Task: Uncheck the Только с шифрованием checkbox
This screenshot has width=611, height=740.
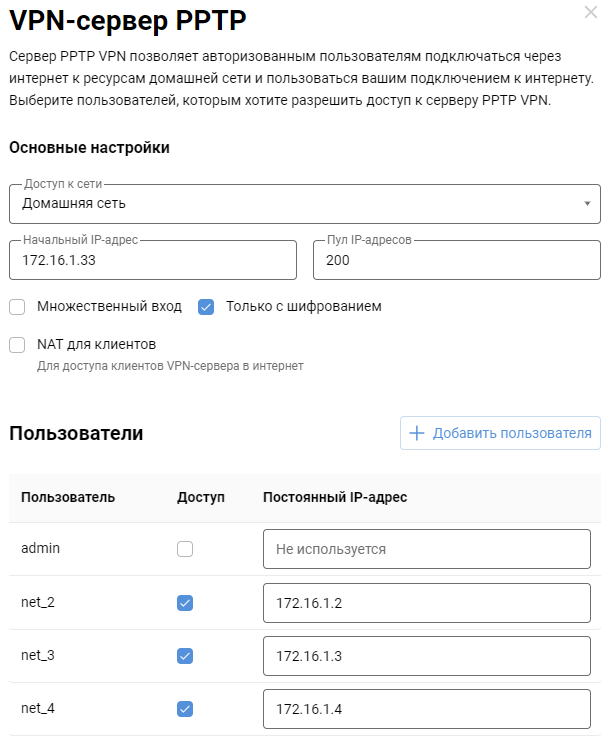Action: click(x=206, y=306)
